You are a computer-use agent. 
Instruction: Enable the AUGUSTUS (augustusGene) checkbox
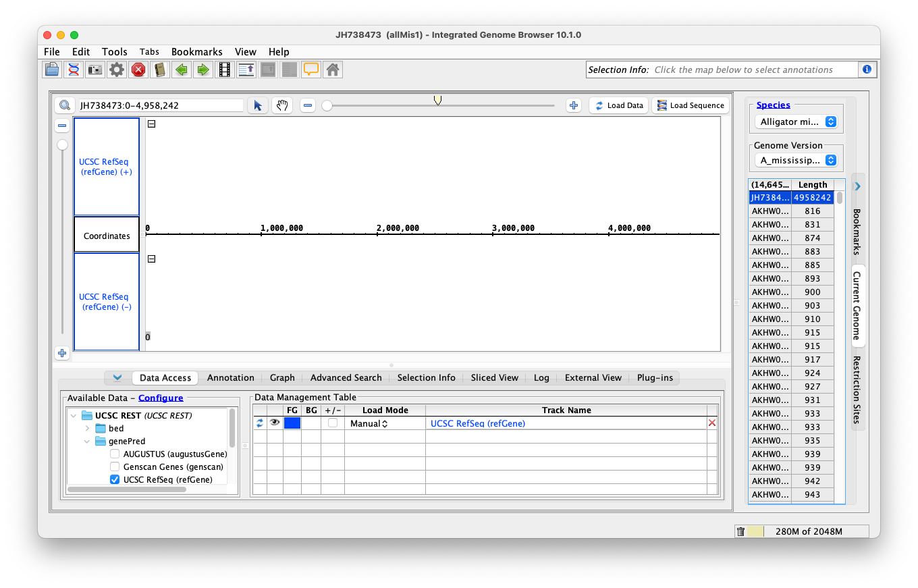[x=115, y=454]
